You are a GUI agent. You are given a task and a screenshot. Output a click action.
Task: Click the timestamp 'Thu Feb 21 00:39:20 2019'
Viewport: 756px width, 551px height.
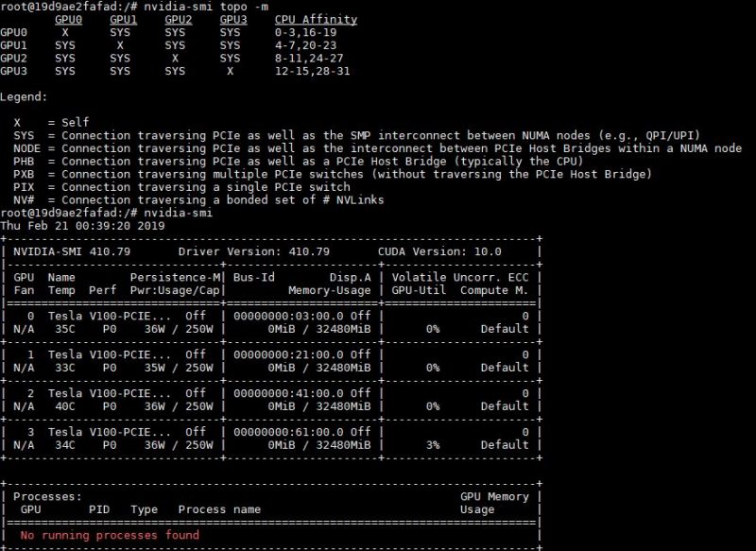(82, 226)
